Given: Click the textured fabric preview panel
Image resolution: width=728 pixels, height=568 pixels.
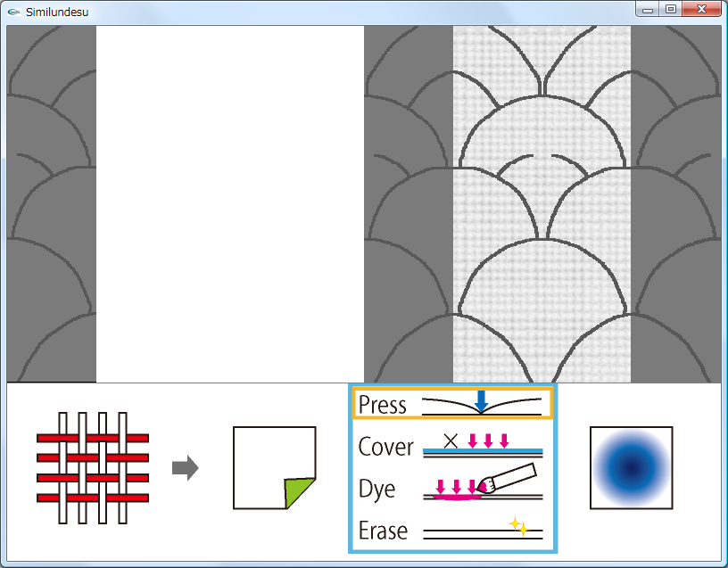Looking at the screenshot, I should point(542,204).
